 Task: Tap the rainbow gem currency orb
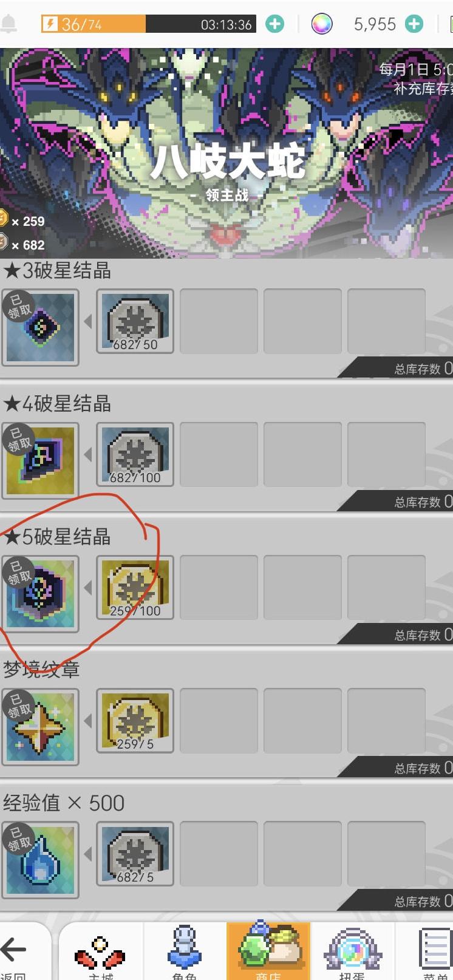click(322, 24)
